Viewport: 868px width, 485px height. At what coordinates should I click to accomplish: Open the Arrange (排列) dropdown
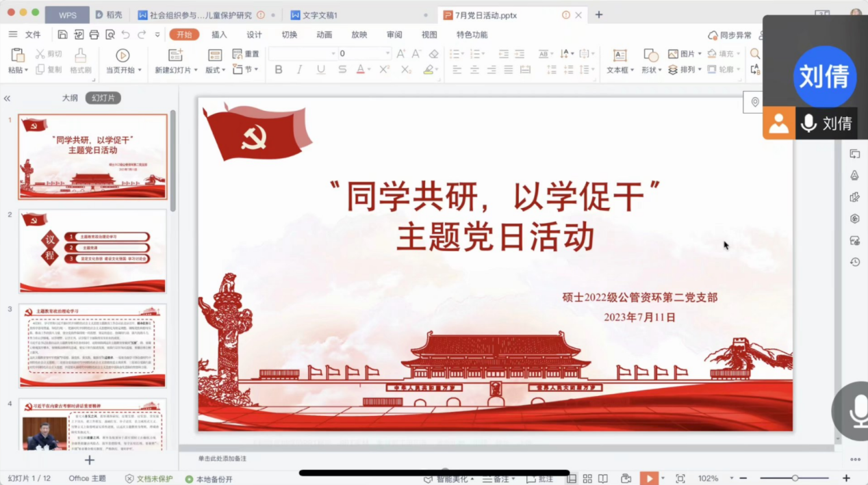(685, 70)
